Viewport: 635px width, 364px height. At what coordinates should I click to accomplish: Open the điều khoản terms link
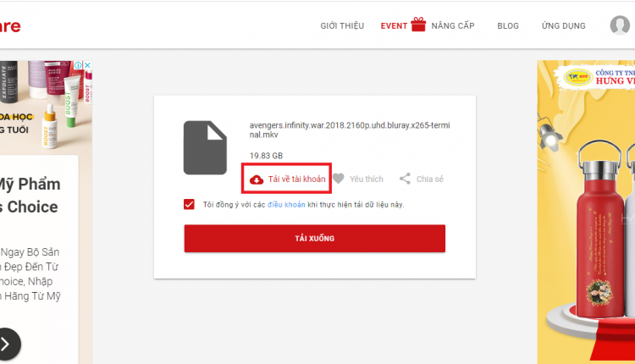286,205
